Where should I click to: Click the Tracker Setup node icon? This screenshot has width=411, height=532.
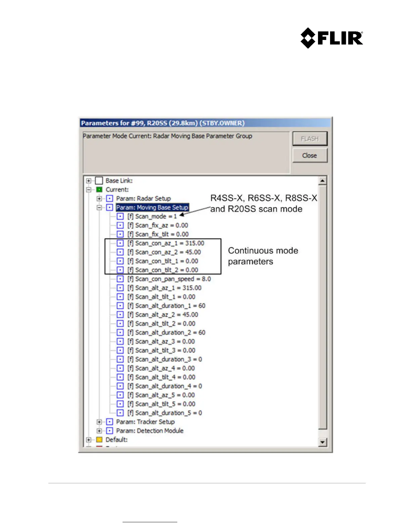[x=109, y=422]
